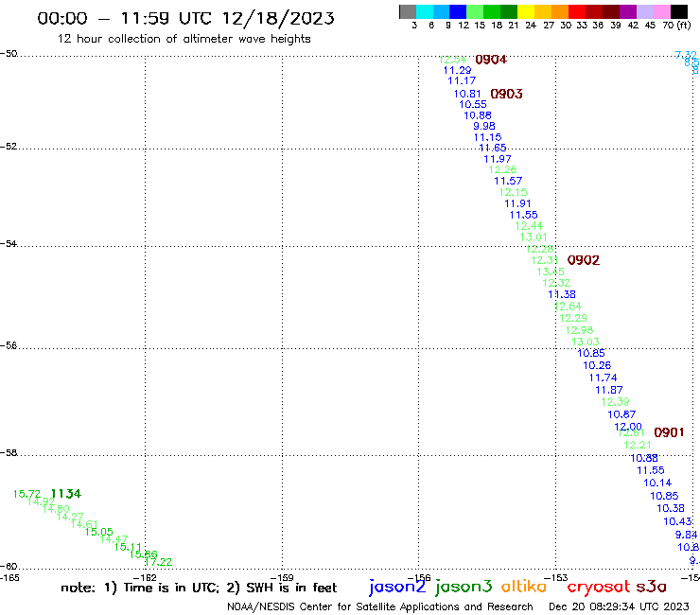
Task: Click the 11.29 wave height value
Action: click(457, 70)
